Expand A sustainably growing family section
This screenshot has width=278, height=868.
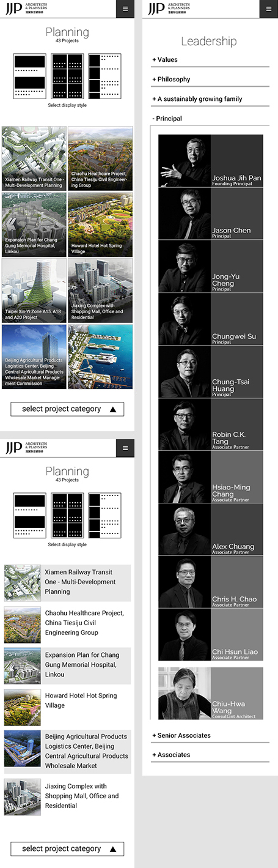pos(210,99)
